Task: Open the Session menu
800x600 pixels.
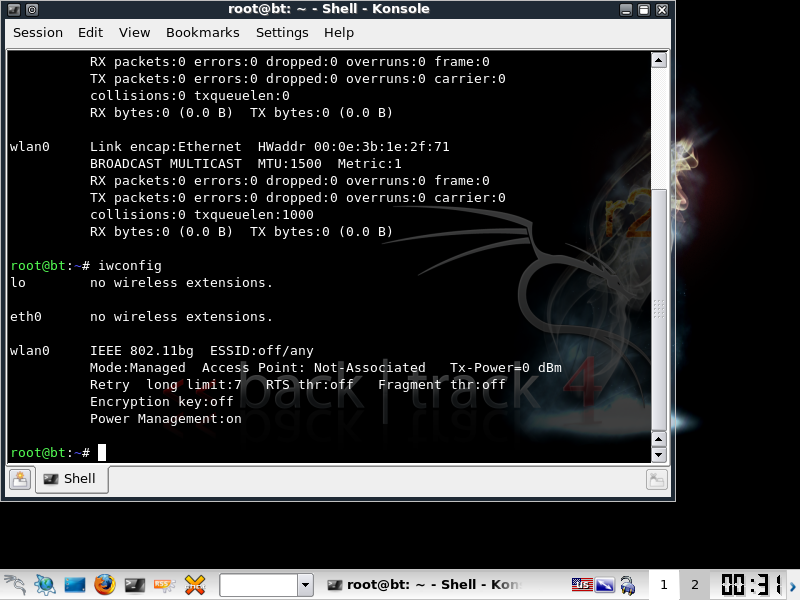Action: click(38, 32)
